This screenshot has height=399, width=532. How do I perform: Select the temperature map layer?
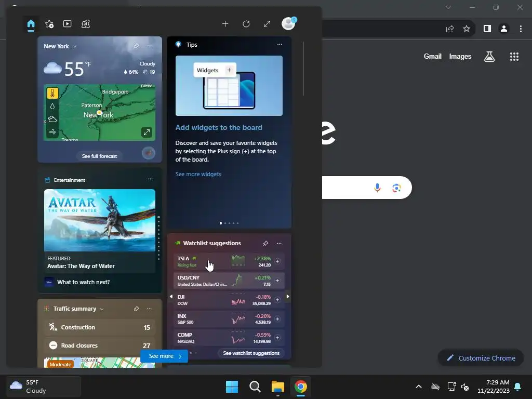click(x=52, y=93)
